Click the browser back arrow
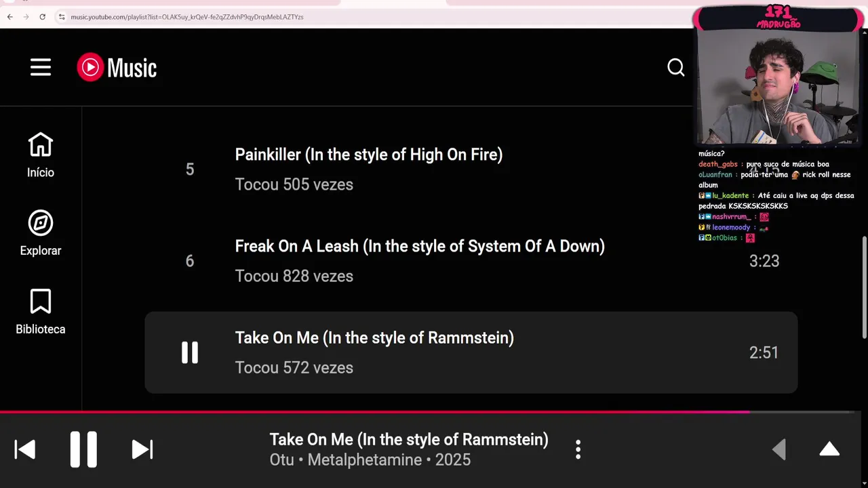The width and height of the screenshot is (868, 488). click(9, 17)
